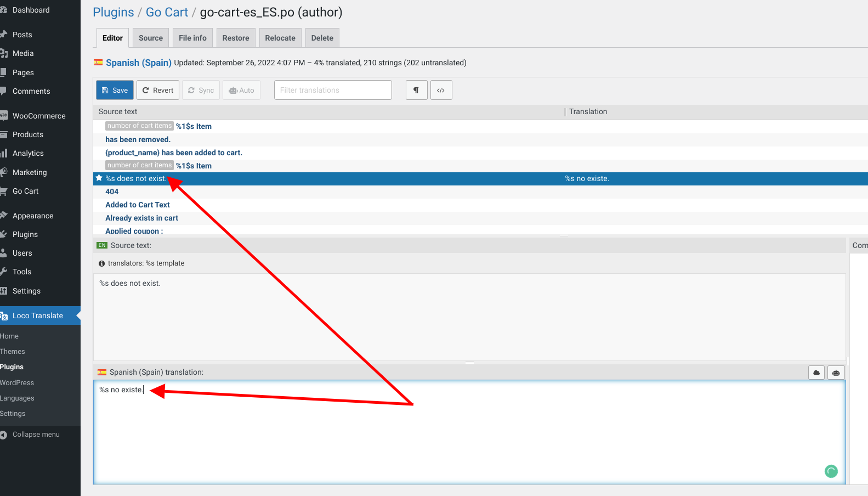Open WooCommerce in sidebar menu
The width and height of the screenshot is (868, 496).
[x=39, y=116]
